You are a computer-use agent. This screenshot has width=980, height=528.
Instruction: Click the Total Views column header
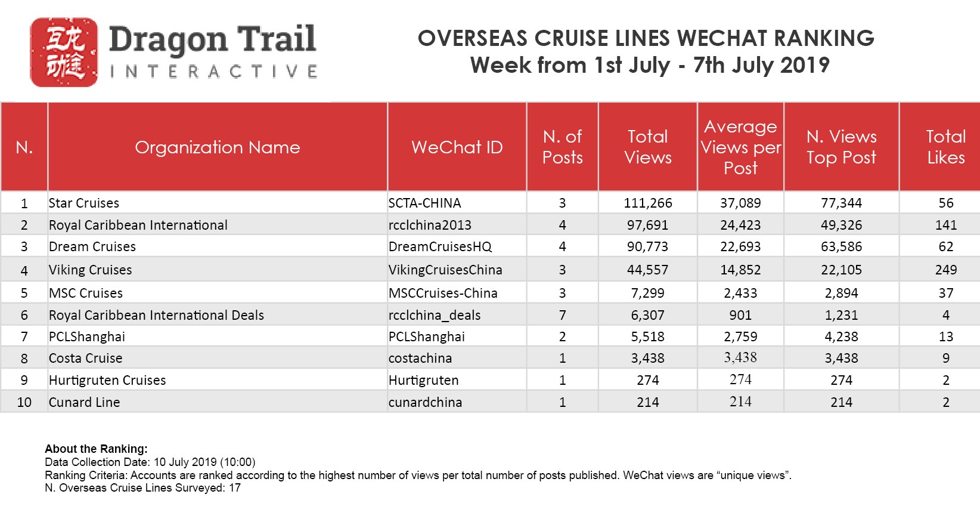pyautogui.click(x=648, y=147)
